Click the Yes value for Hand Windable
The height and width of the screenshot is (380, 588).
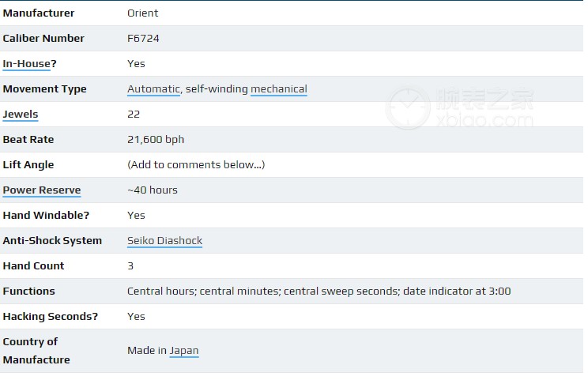(136, 216)
